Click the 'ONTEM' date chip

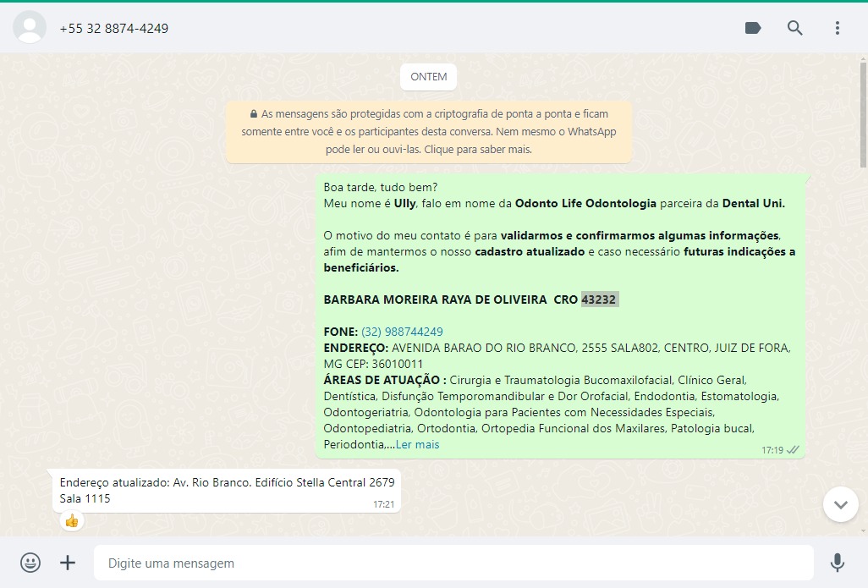pos(428,77)
